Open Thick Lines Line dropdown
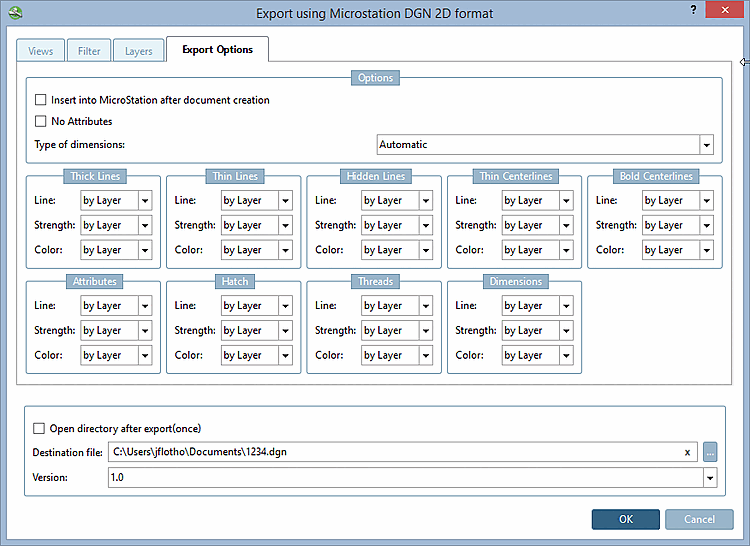Viewport: 750px width, 546px height. click(145, 201)
